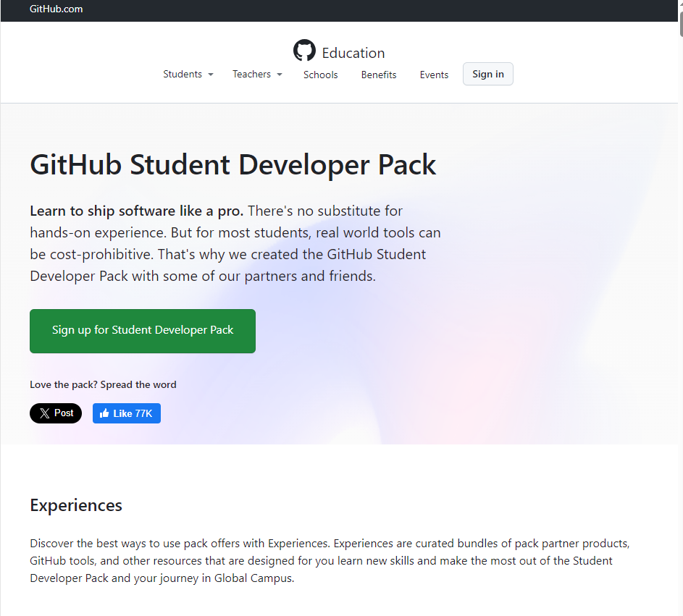This screenshot has height=616, width=683.
Task: Share via the X Post button
Action: (x=56, y=413)
